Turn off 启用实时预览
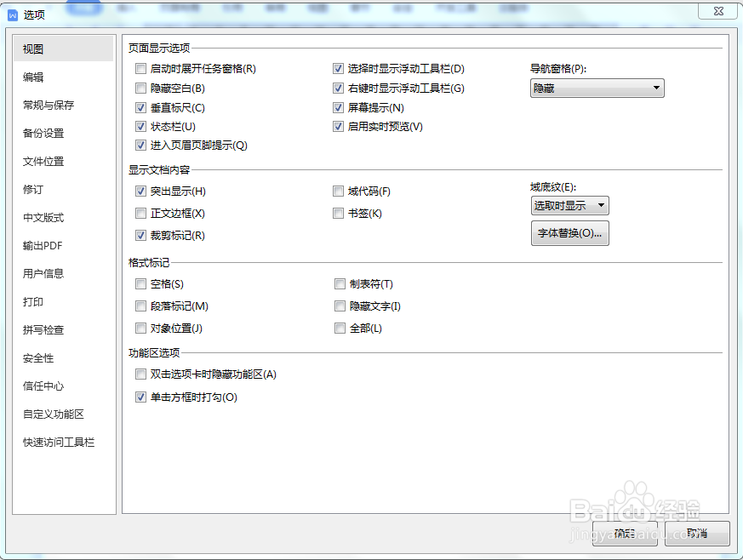The height and width of the screenshot is (560, 743). pos(339,126)
